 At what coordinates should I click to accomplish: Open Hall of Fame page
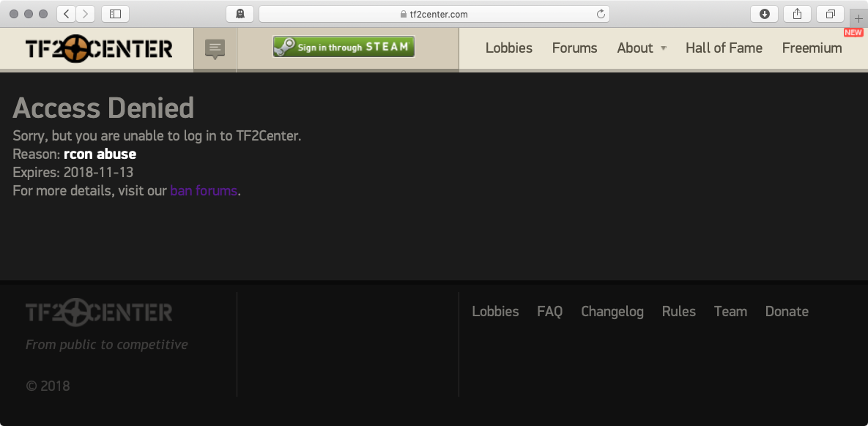[x=724, y=48]
